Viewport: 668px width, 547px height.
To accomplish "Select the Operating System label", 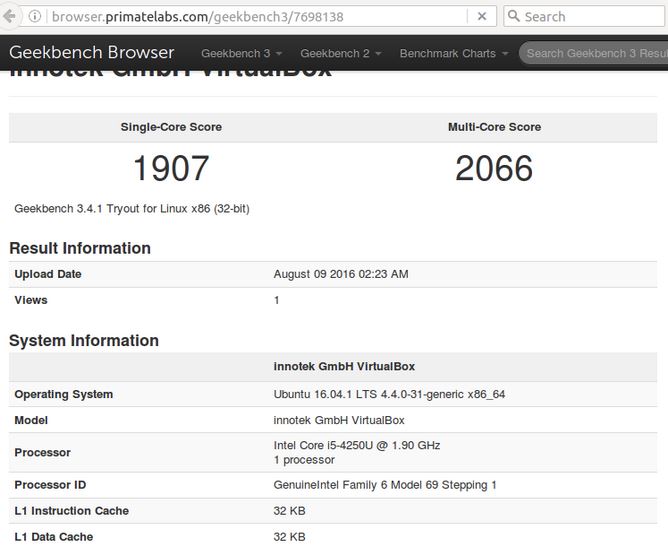I will point(63,394).
